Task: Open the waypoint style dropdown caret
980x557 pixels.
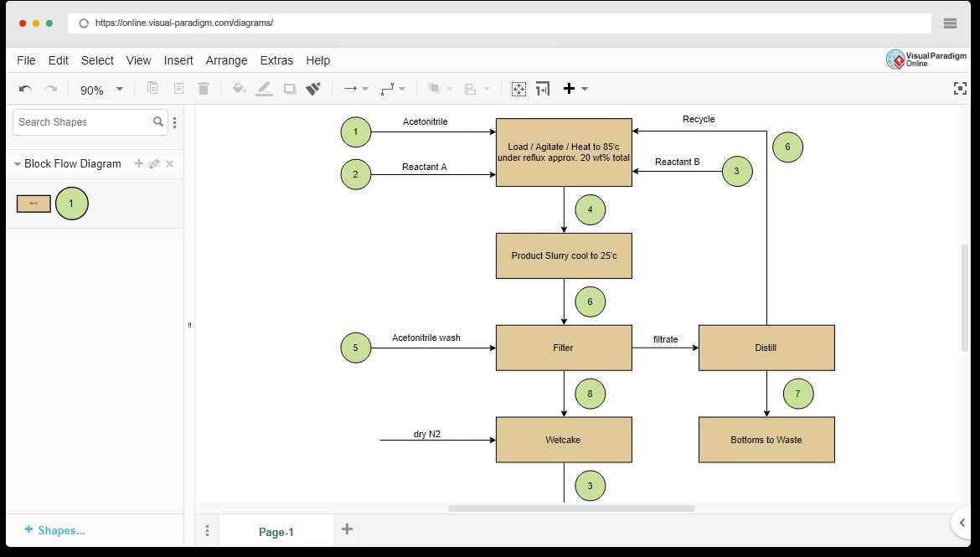Action: 402,89
